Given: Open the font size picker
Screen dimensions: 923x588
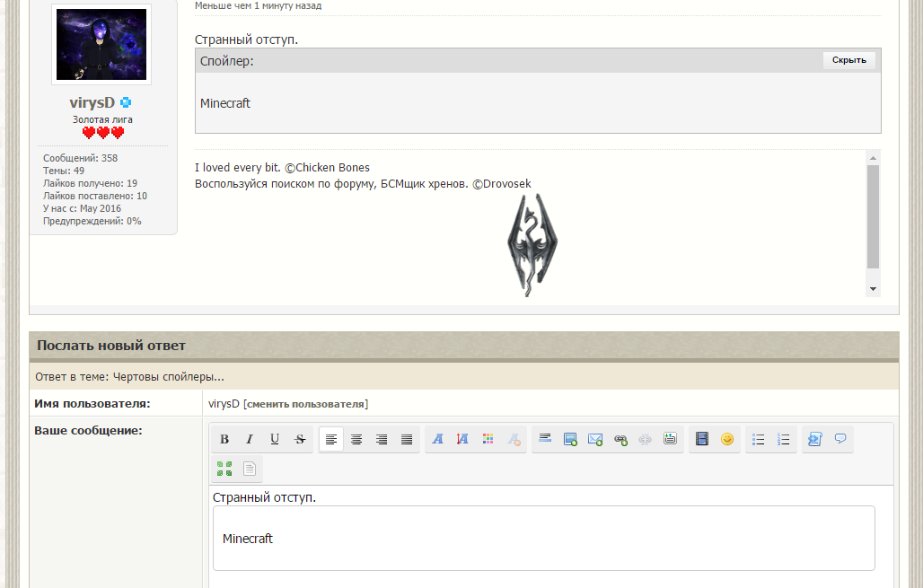Looking at the screenshot, I should tap(462, 439).
